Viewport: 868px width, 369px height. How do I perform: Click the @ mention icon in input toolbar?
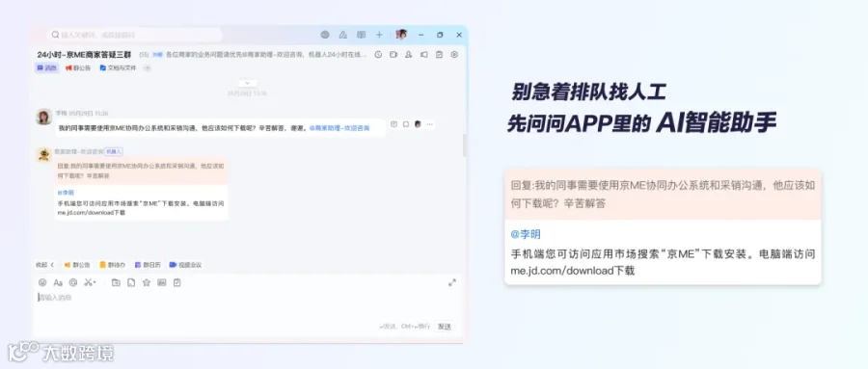[73, 282]
